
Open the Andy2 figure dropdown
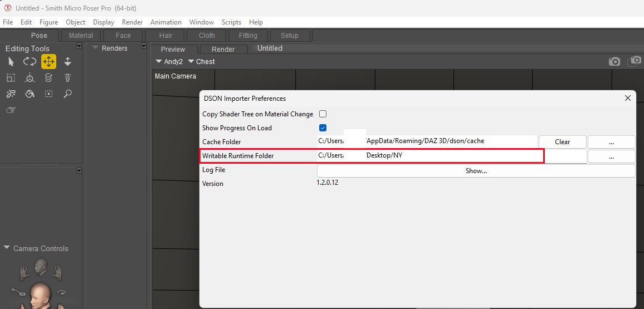point(169,62)
